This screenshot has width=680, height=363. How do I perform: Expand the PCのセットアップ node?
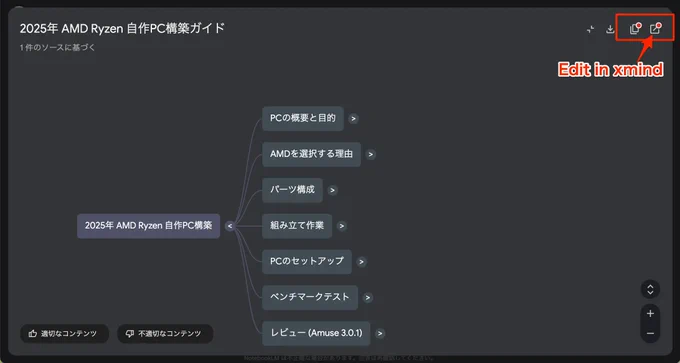361,262
